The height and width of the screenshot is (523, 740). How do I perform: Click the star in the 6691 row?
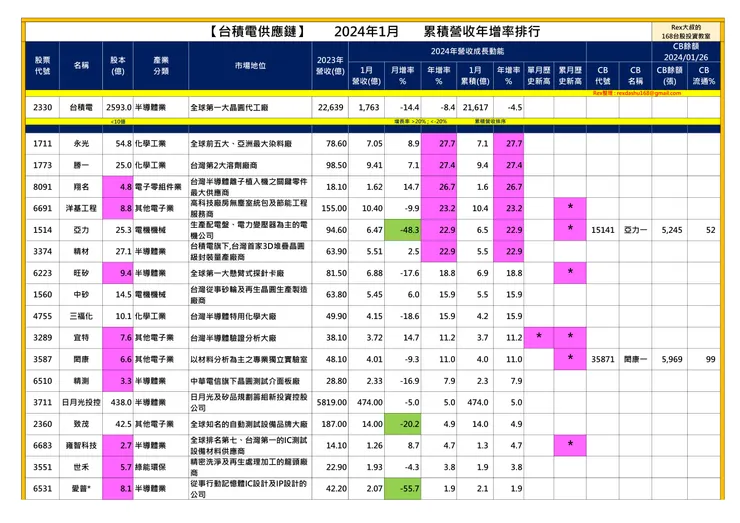pyautogui.click(x=570, y=208)
